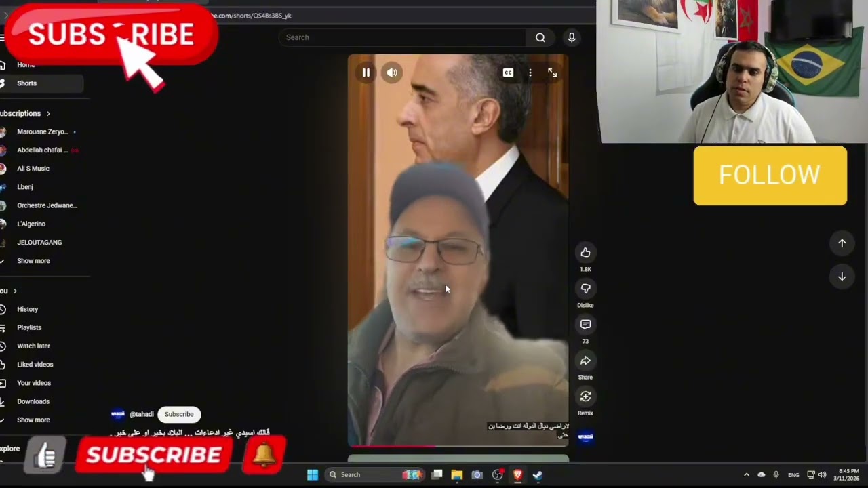The image size is (868, 488).
Task: Share this Short
Action: click(x=585, y=361)
